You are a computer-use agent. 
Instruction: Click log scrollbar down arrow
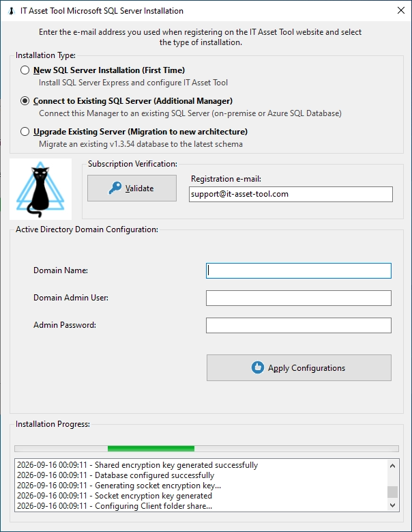pos(393,505)
